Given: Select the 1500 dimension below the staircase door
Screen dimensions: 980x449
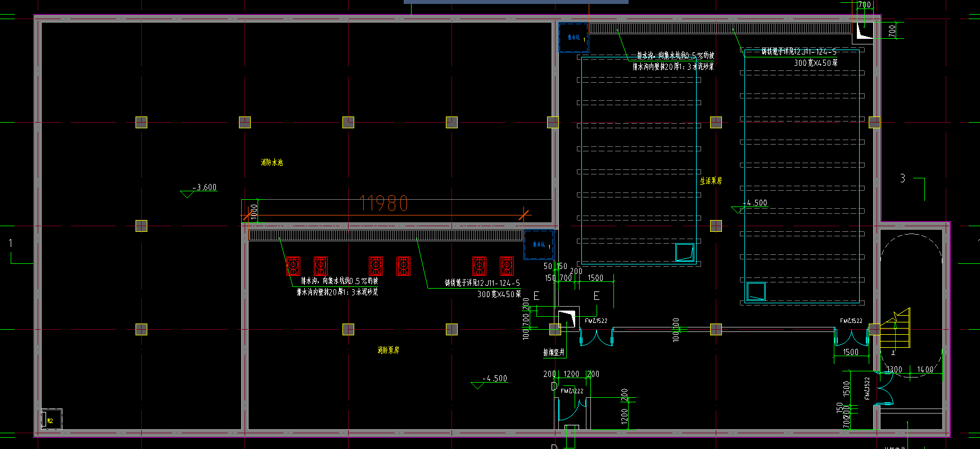Looking at the screenshot, I should point(851,352).
